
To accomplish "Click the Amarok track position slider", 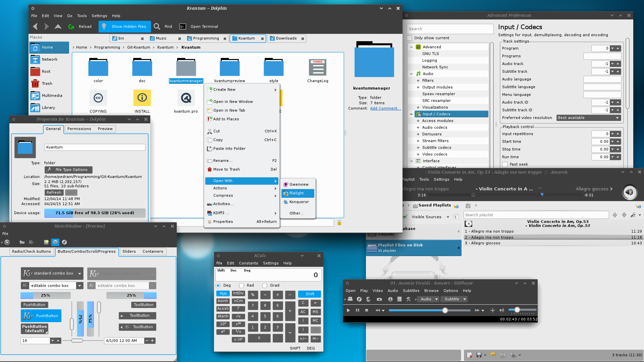I will pyautogui.click(x=505, y=195).
